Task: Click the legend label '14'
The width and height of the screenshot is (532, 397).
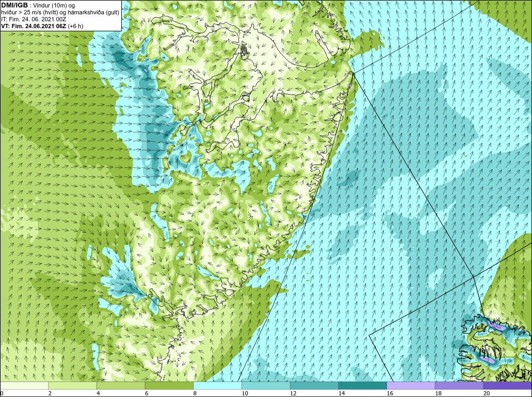Action: (342, 393)
